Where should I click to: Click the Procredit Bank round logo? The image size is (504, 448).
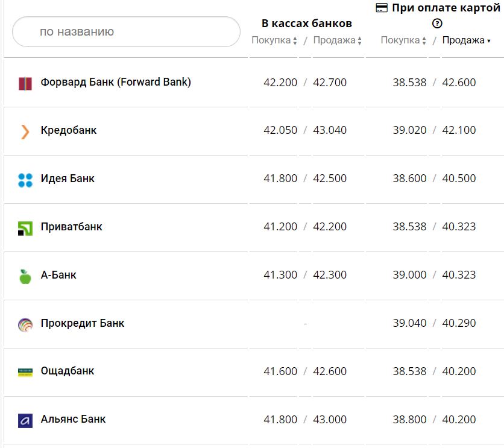[x=25, y=324]
